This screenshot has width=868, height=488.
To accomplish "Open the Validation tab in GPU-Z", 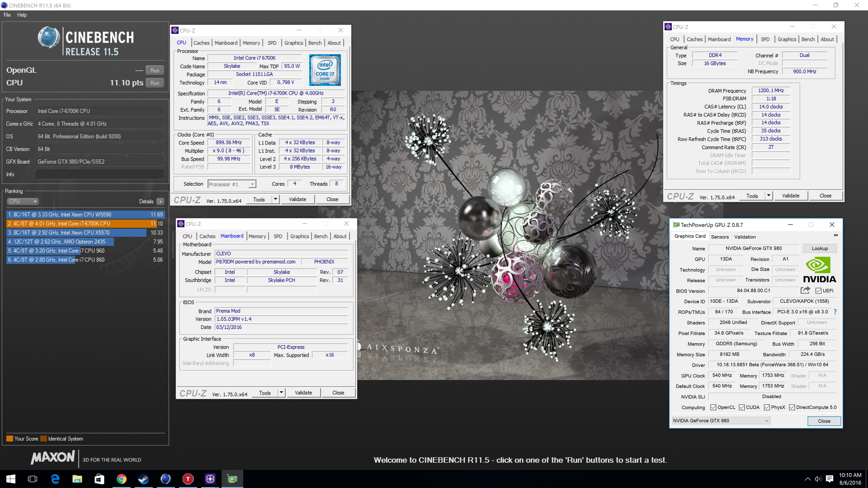I will [x=745, y=237].
